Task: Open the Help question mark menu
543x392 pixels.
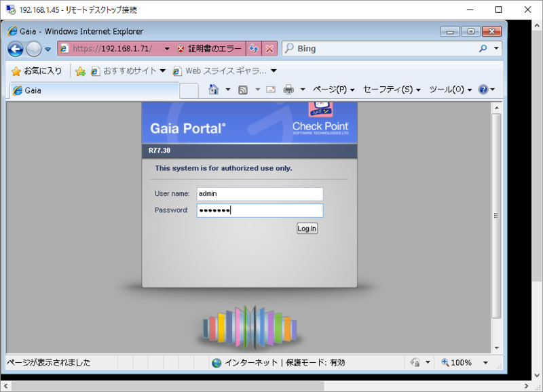Action: pyautogui.click(x=486, y=90)
